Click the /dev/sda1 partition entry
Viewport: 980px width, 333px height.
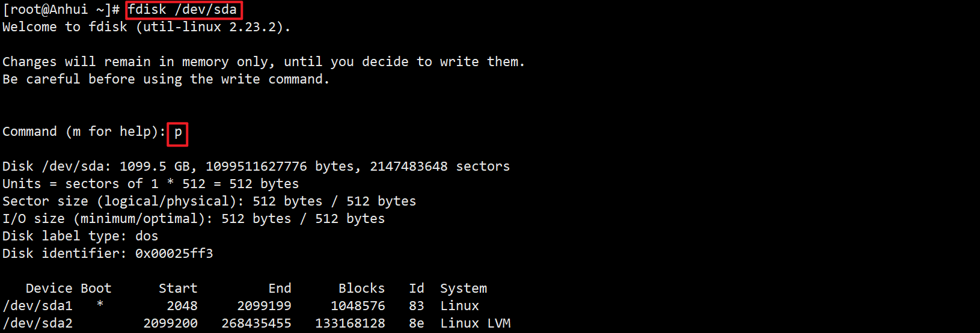pyautogui.click(x=37, y=306)
